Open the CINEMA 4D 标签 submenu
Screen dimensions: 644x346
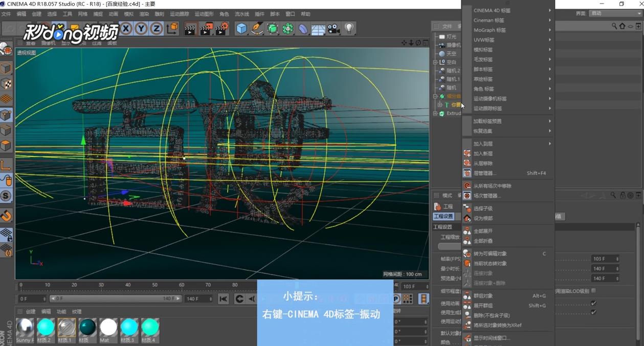click(x=508, y=10)
